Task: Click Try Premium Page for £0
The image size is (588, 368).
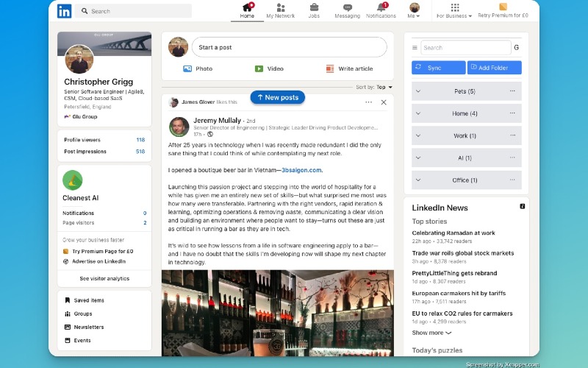Action: (x=98, y=251)
